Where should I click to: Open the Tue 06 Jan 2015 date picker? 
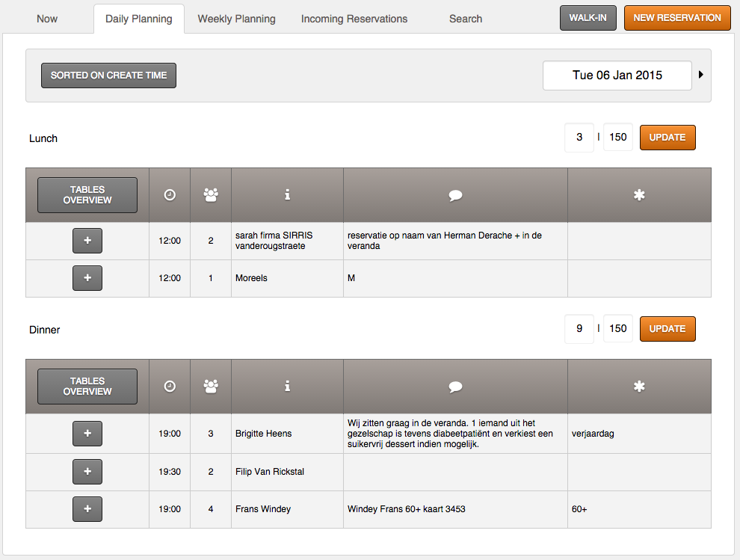617,76
